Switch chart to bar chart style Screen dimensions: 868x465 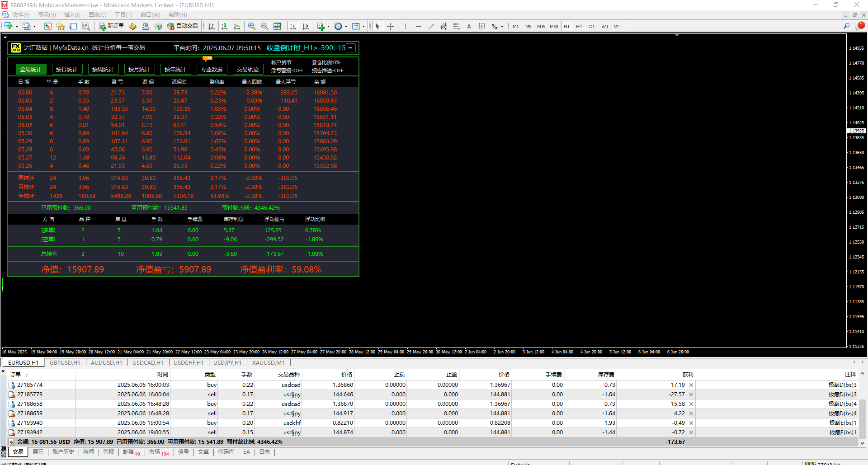pos(212,26)
